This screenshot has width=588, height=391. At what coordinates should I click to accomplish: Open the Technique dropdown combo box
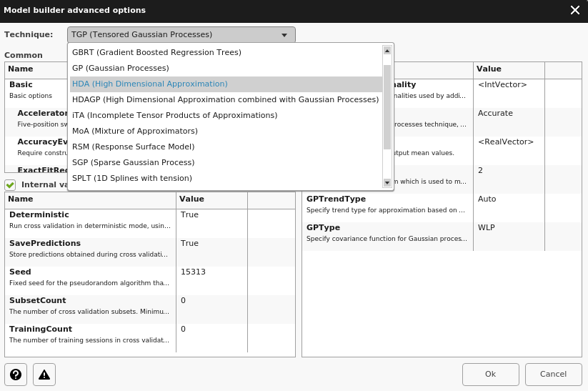(181, 34)
